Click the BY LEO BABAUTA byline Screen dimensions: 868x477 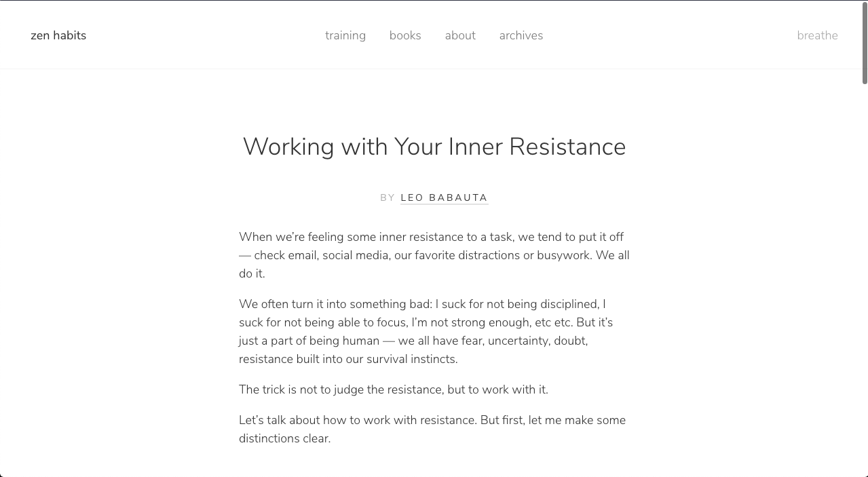tap(434, 197)
